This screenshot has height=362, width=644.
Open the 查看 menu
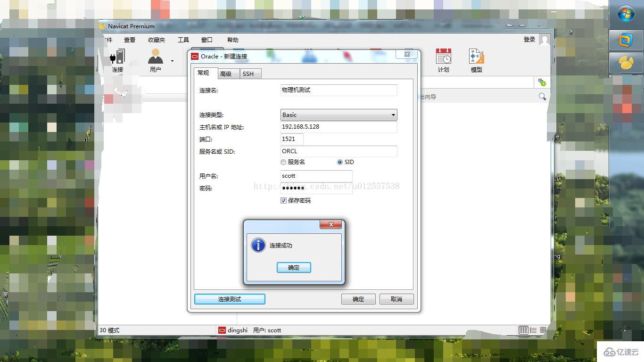[130, 40]
